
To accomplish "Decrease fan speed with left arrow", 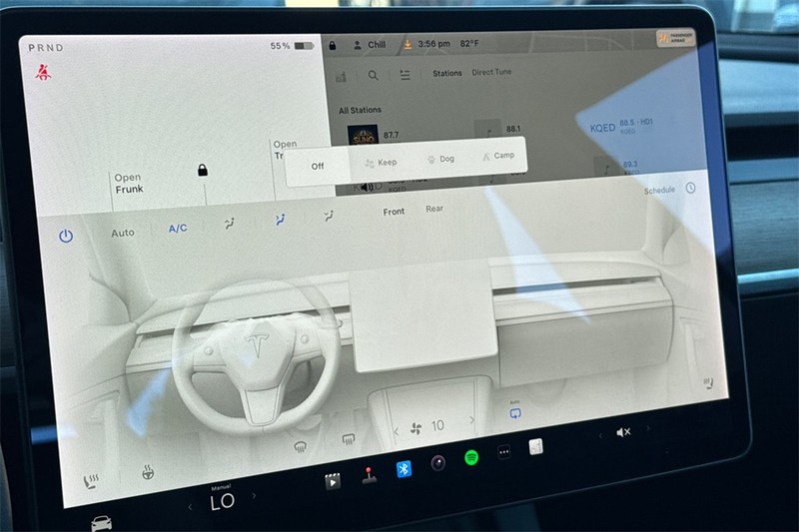I will click(396, 432).
